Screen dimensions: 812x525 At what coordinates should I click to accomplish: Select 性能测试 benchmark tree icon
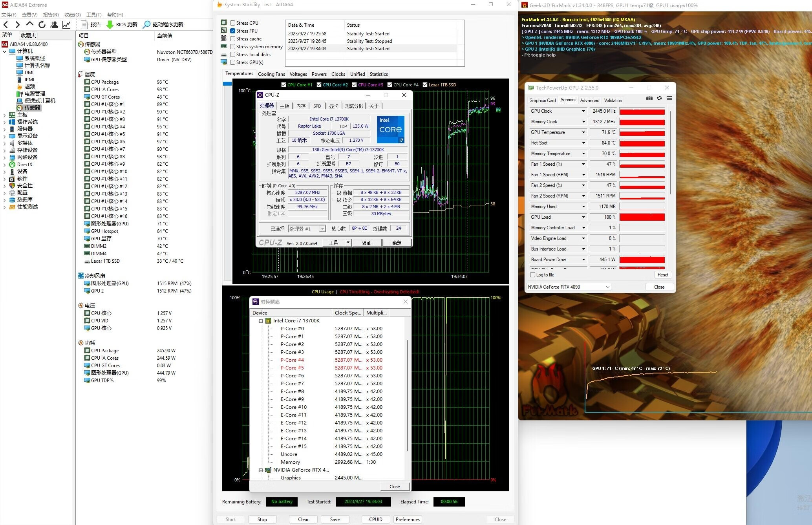click(x=12, y=207)
